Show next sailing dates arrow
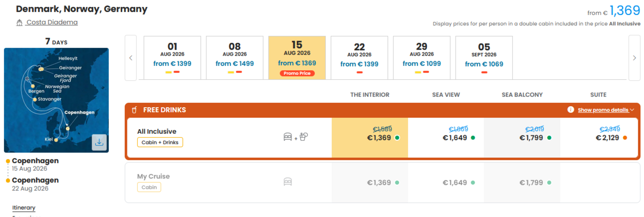 click(634, 58)
